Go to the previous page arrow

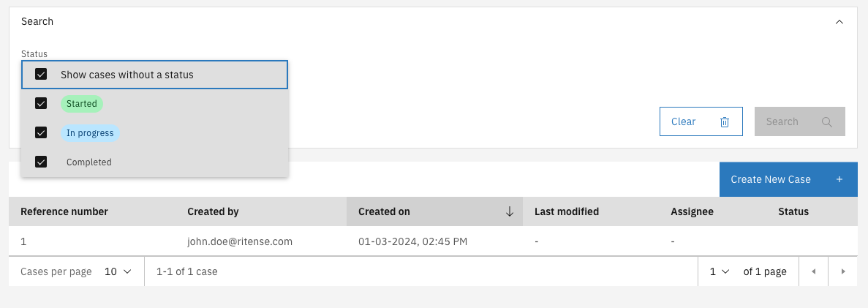pos(813,271)
